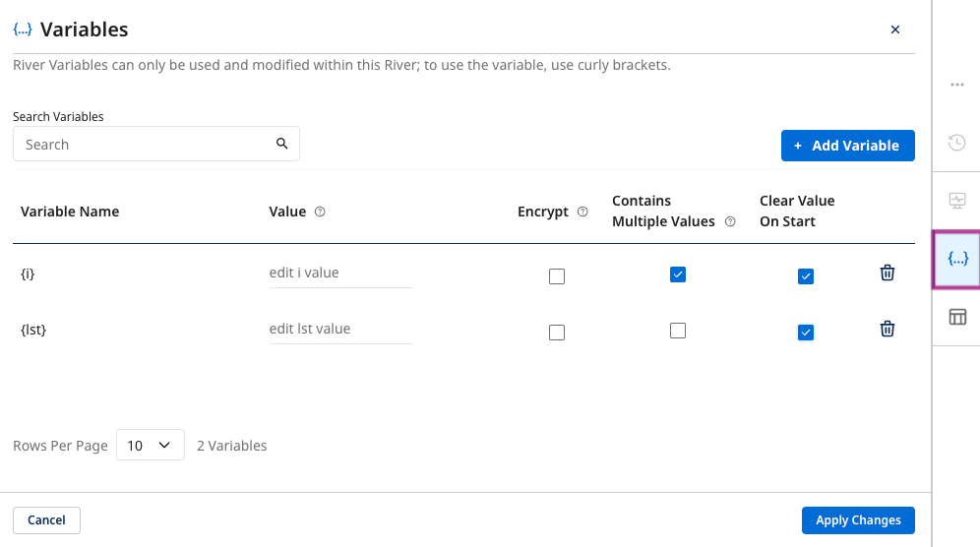Open the version history sidebar icon
Viewport: 980px width, 547px height.
956,143
